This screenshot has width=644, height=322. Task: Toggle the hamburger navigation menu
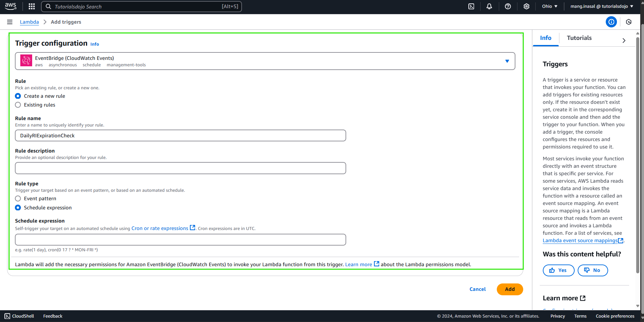tap(10, 22)
